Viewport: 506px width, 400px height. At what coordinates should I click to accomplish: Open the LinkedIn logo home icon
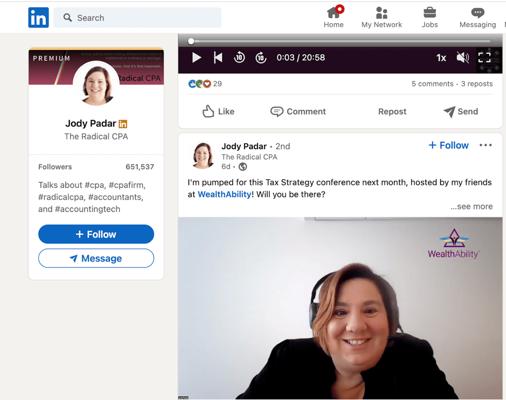38,17
